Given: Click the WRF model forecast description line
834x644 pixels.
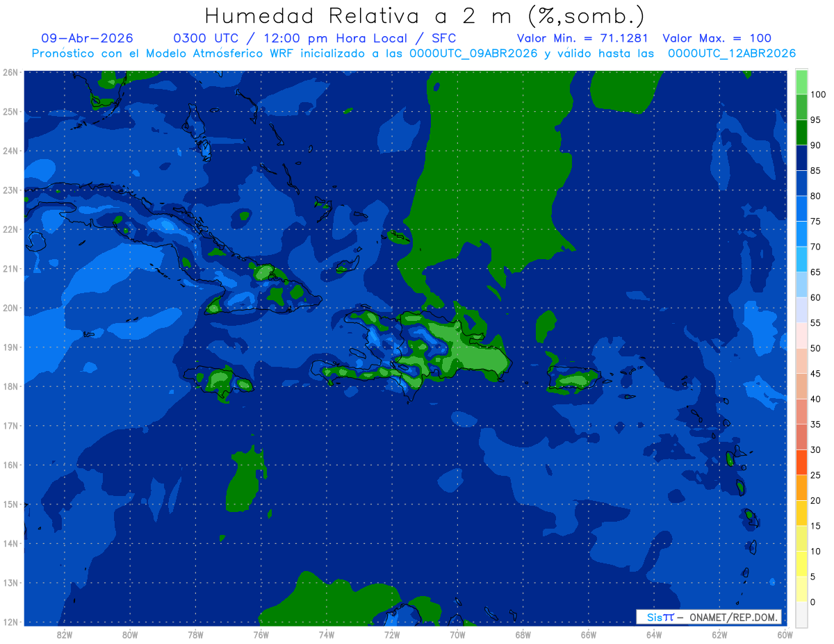Looking at the screenshot, I should coord(414,53).
